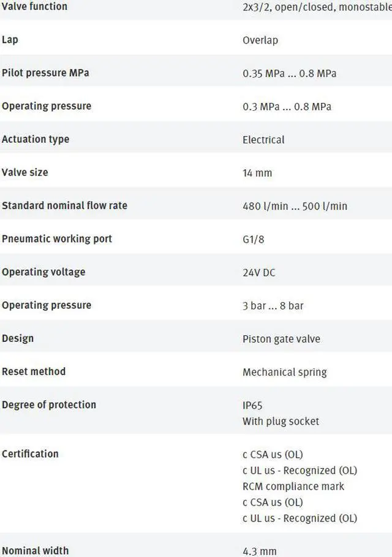Select the Standard nominal flow rate label
The width and height of the screenshot is (392, 557).
(65, 205)
